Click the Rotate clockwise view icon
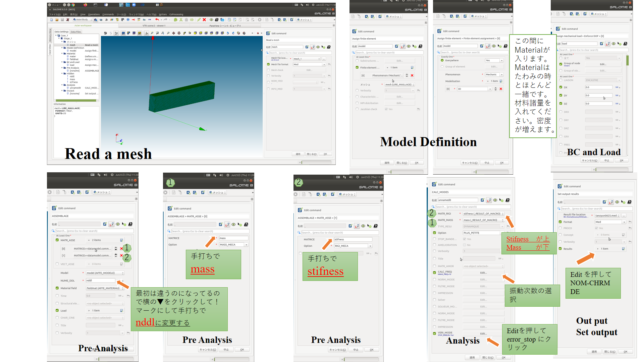 coord(233,33)
